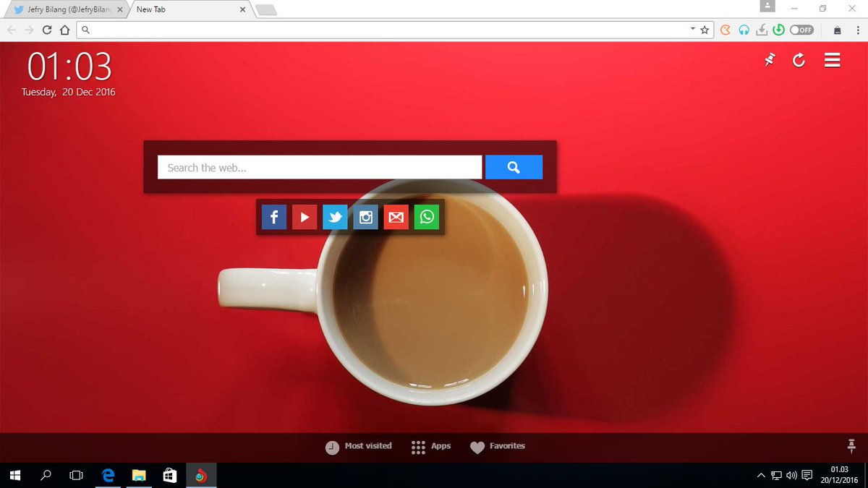Open the email envelope shortcut icon

[x=396, y=217]
